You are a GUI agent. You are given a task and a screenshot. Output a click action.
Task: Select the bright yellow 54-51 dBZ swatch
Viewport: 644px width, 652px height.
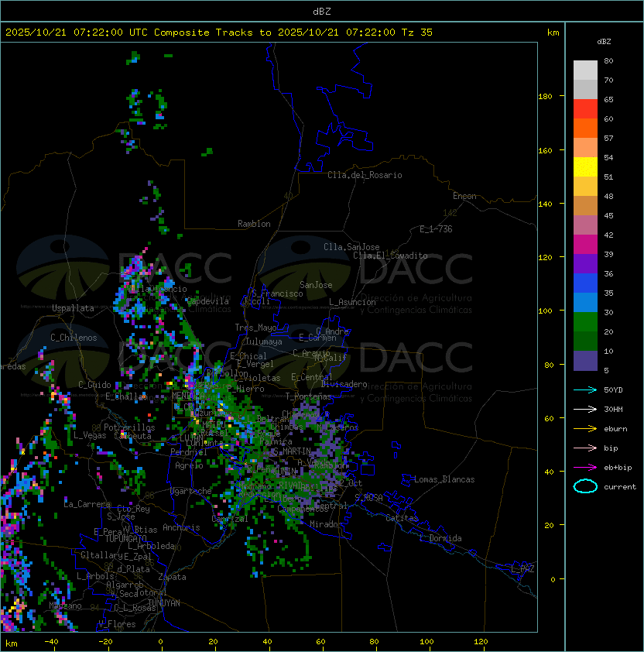point(585,166)
